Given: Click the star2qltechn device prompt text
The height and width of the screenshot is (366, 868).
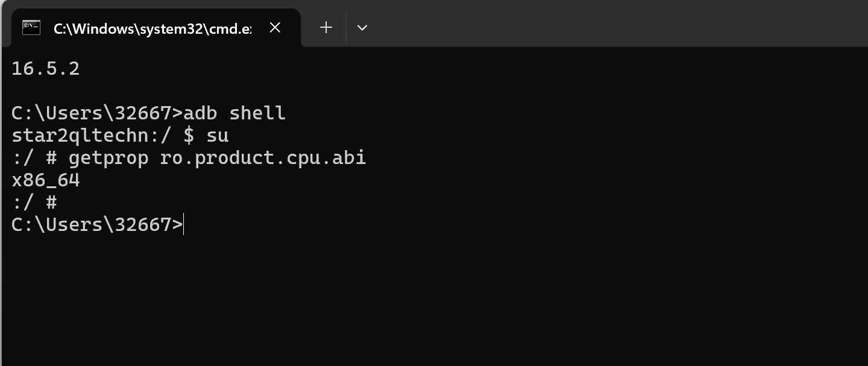Looking at the screenshot, I should pyautogui.click(x=80, y=136).
